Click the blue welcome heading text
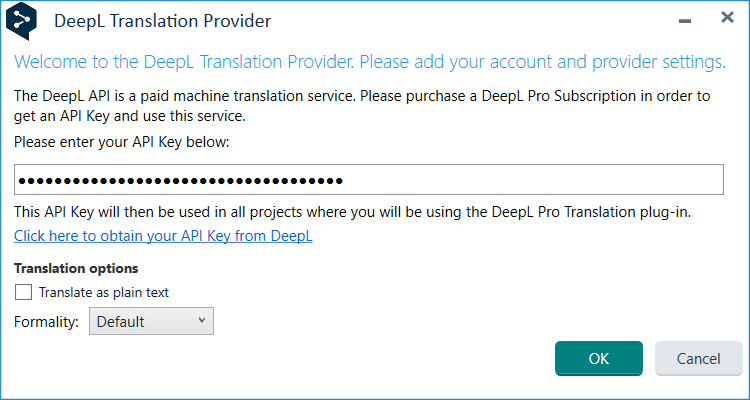 [x=370, y=62]
